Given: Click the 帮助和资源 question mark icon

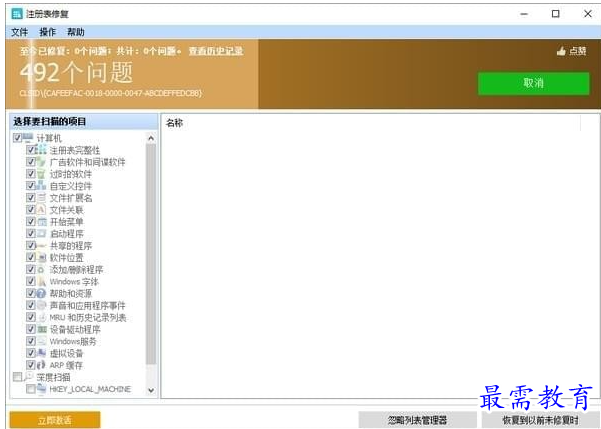Looking at the screenshot, I should pyautogui.click(x=41, y=293).
